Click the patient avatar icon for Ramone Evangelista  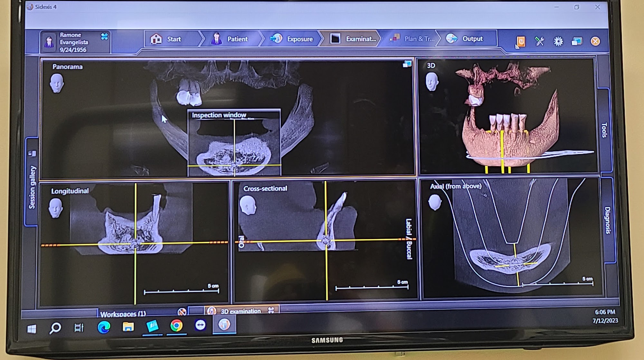49,42
